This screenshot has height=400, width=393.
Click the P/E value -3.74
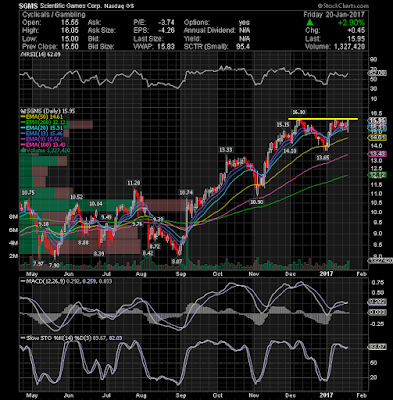(x=166, y=22)
